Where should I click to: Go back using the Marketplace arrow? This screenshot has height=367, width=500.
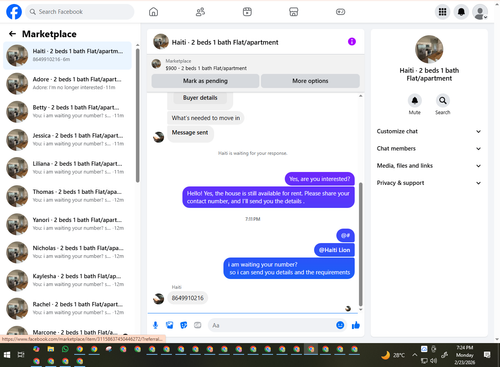(x=12, y=34)
